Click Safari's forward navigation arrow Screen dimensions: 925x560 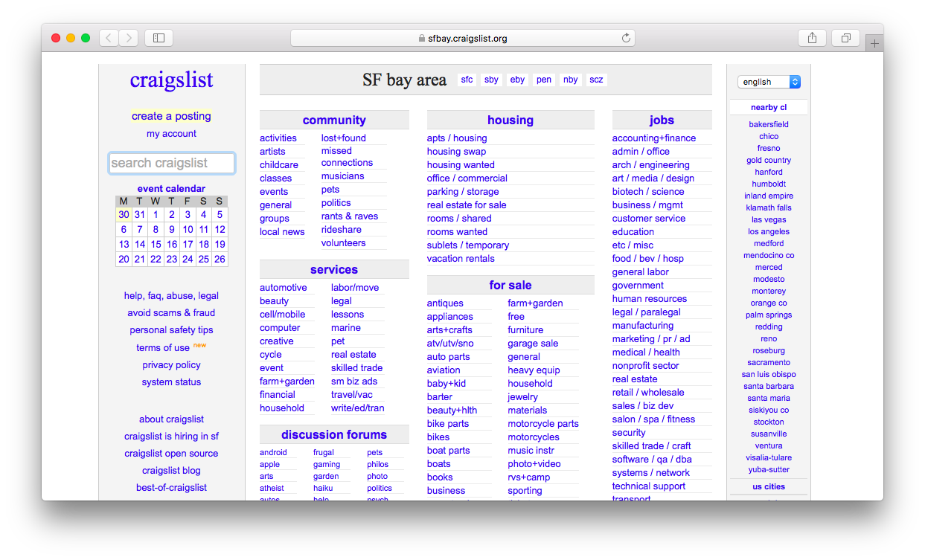[128, 38]
